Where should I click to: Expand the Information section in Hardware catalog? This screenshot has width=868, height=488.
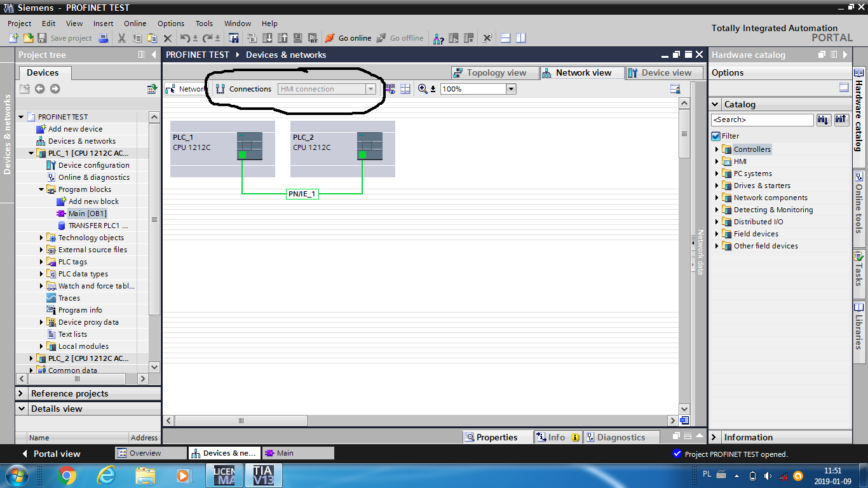pos(714,437)
